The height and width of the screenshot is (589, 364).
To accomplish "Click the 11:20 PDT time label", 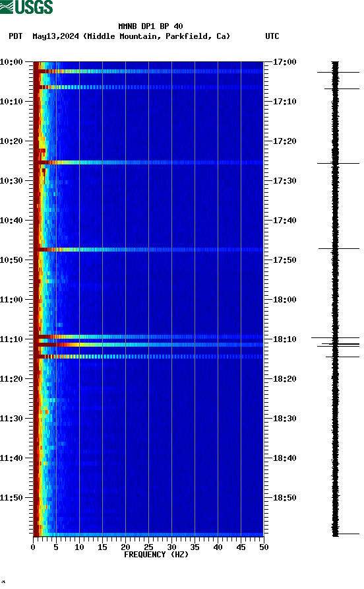I will (11, 379).
